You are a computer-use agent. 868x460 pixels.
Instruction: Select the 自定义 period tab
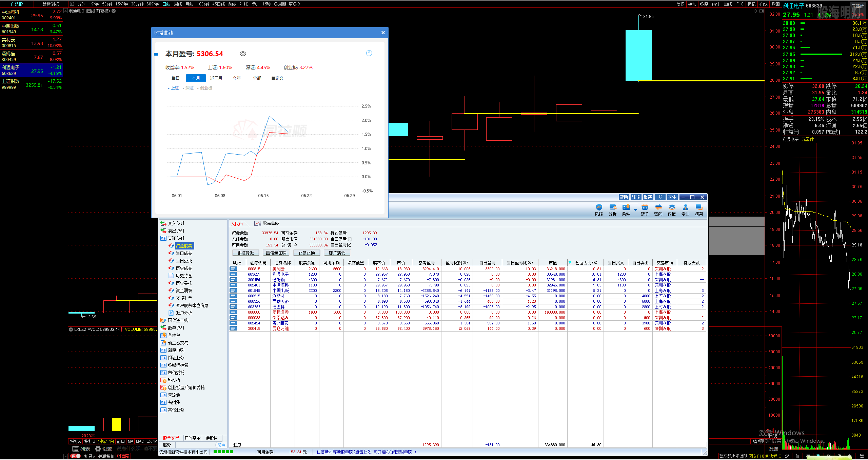[277, 78]
